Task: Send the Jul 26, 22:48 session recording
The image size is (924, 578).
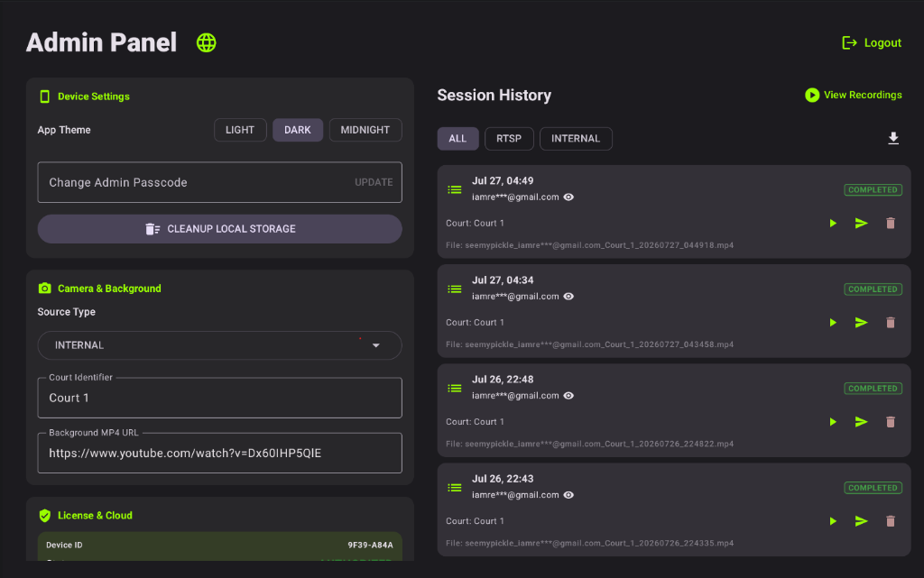Action: 862,422
